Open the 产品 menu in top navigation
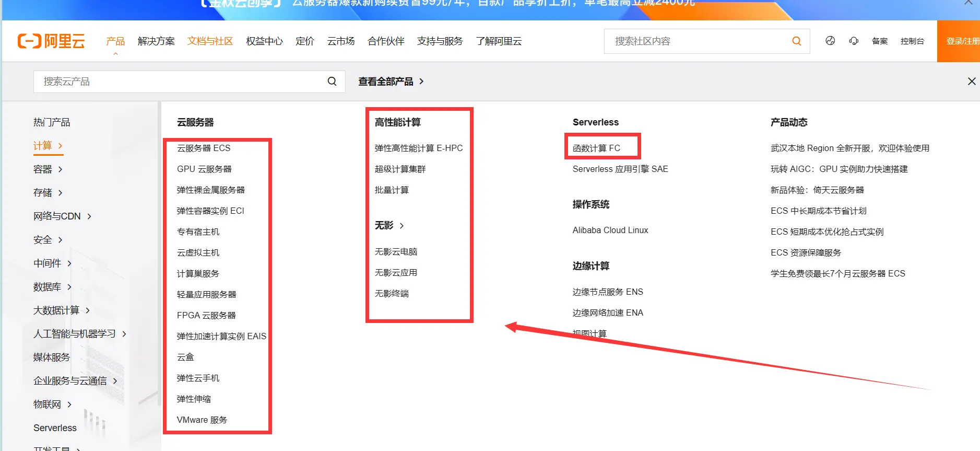 pyautogui.click(x=115, y=41)
